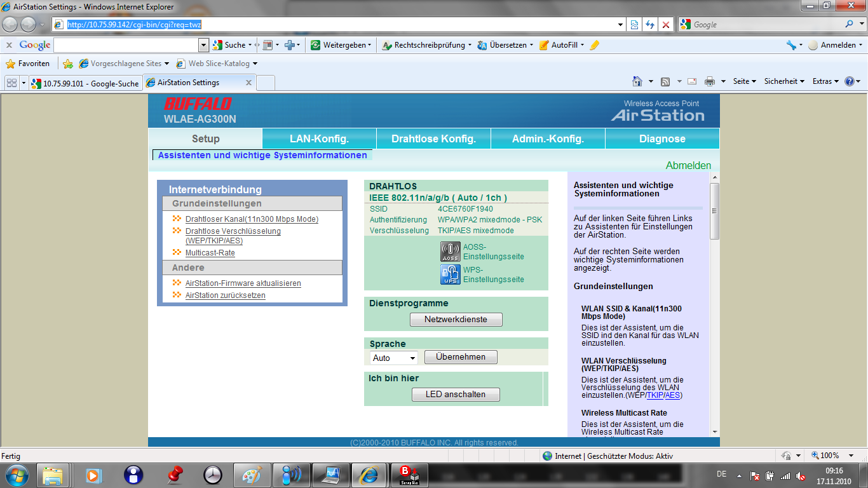Open Drahtlose Verschlüsselung (WEP/TKIP/AES) link

(x=233, y=236)
